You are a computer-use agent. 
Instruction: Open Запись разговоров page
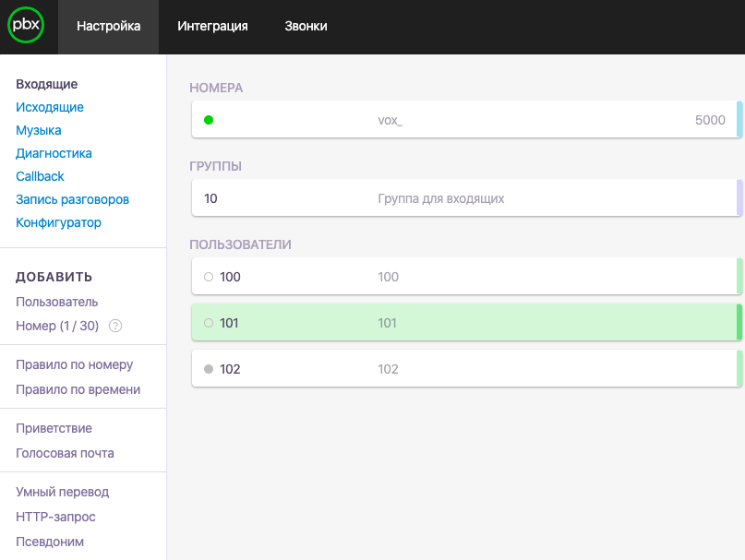click(72, 199)
